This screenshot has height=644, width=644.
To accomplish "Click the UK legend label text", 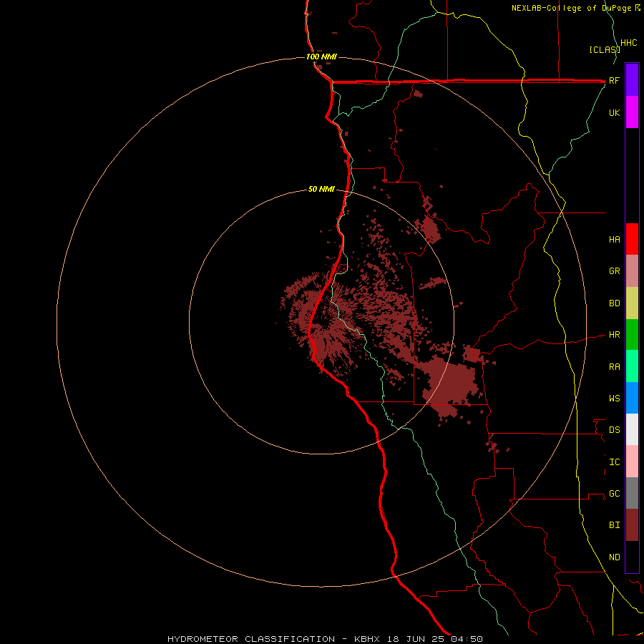I will 614,112.
